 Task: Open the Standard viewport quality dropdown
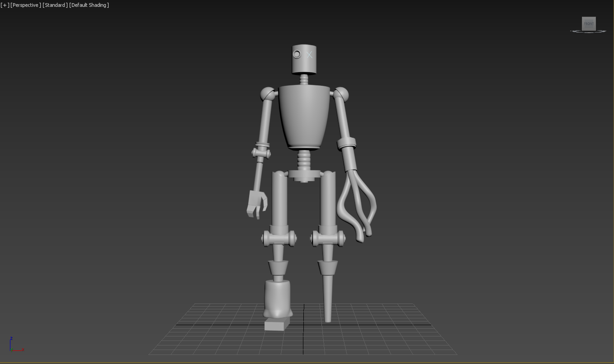click(x=55, y=5)
